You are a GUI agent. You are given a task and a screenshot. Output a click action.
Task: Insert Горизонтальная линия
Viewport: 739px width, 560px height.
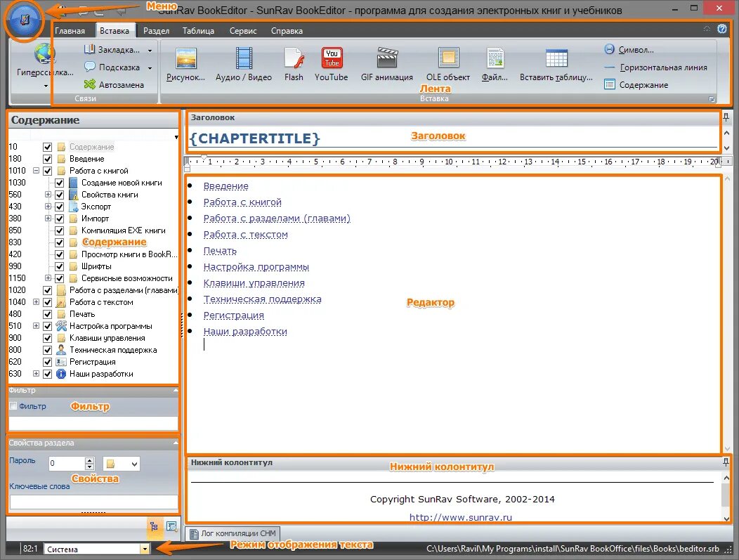tap(655, 67)
